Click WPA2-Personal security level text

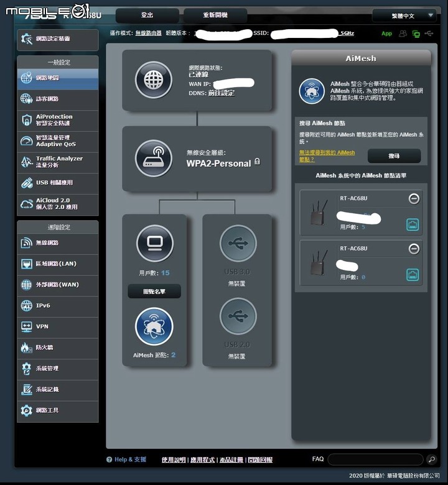tap(218, 164)
